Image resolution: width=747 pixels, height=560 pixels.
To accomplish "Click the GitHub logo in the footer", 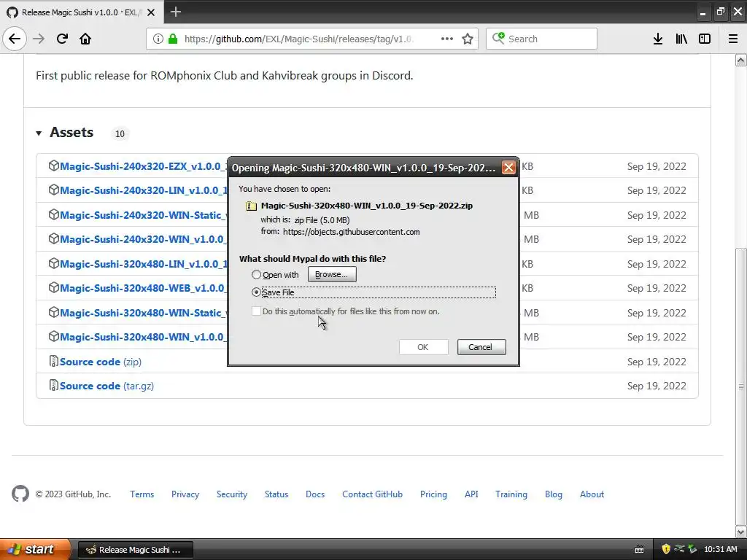I will click(20, 494).
